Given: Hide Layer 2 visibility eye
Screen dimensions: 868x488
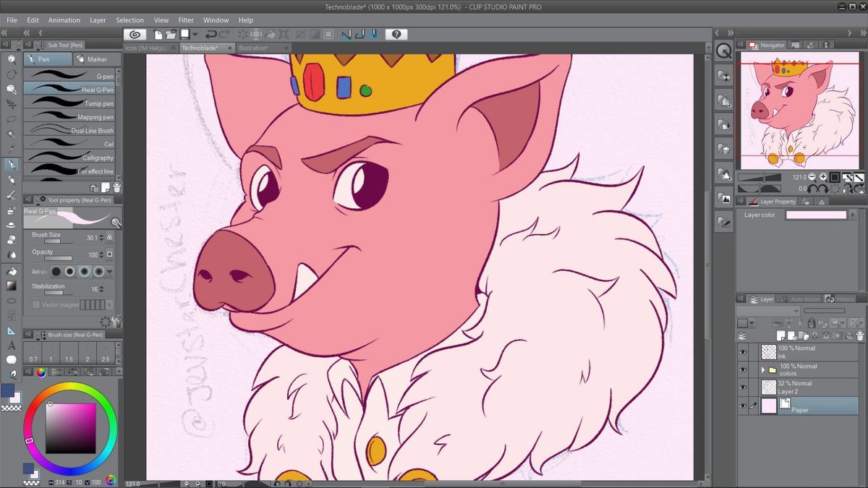Looking at the screenshot, I should (742, 388).
